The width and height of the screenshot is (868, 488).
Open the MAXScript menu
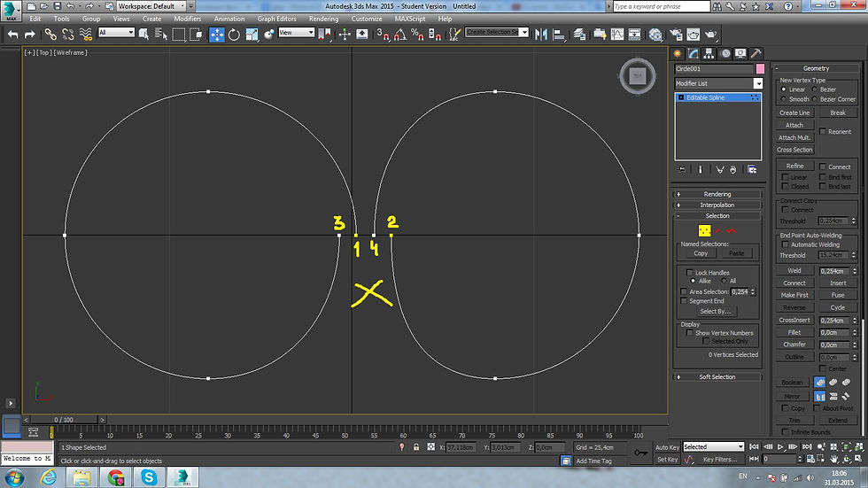point(409,19)
